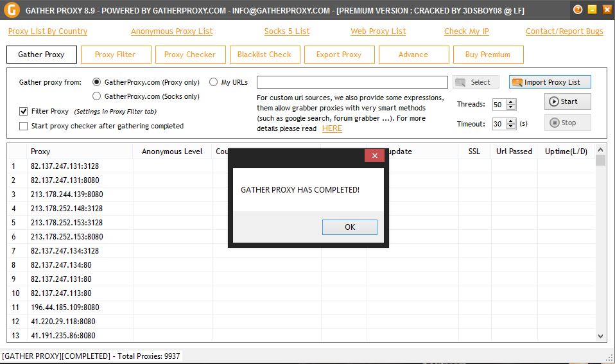Click the help question mark icon
The width and height of the screenshot is (615, 364).
[x=578, y=10]
